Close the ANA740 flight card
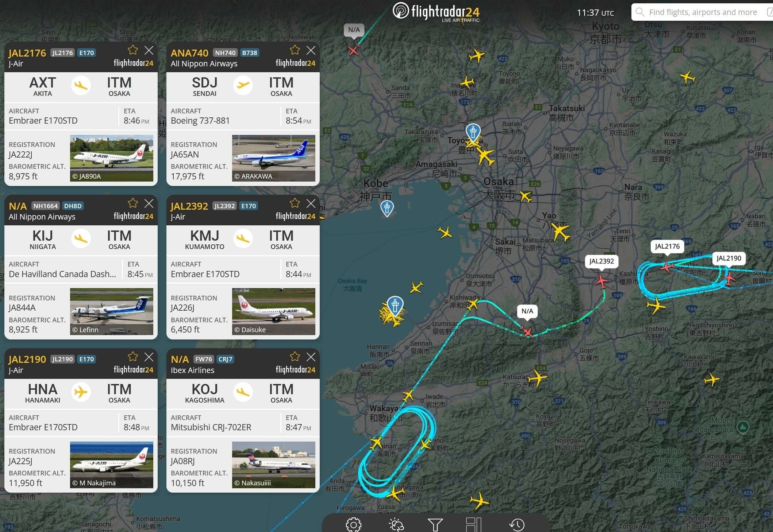773x532 pixels. tap(311, 50)
